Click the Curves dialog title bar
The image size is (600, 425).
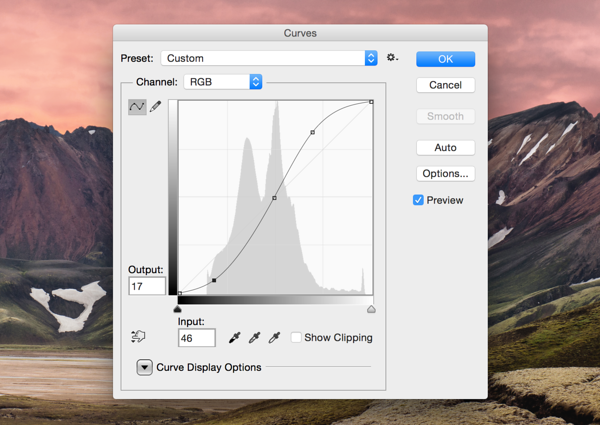[x=300, y=33]
